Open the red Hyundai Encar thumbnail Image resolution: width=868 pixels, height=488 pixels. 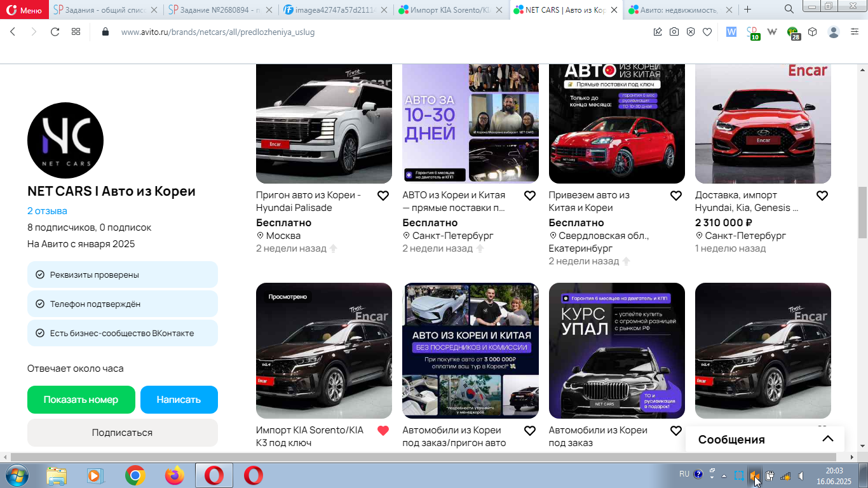[x=763, y=124]
